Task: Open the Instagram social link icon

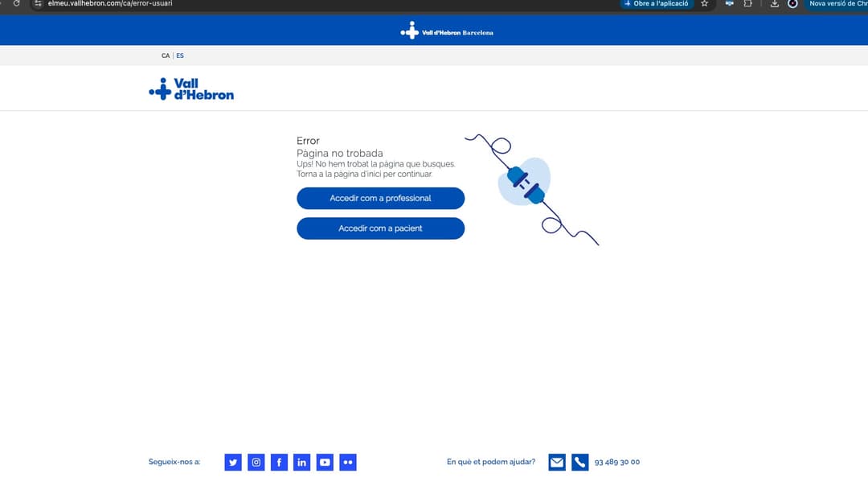Action: pos(256,463)
